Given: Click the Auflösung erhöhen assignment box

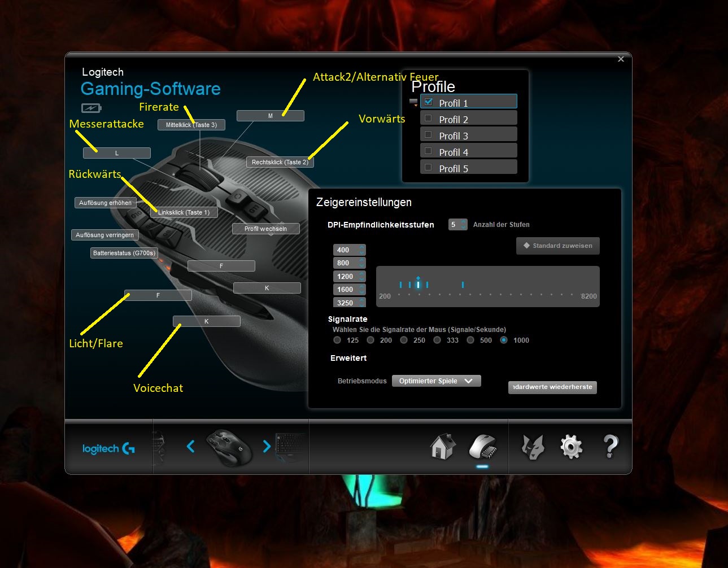Looking at the screenshot, I should point(106,203).
